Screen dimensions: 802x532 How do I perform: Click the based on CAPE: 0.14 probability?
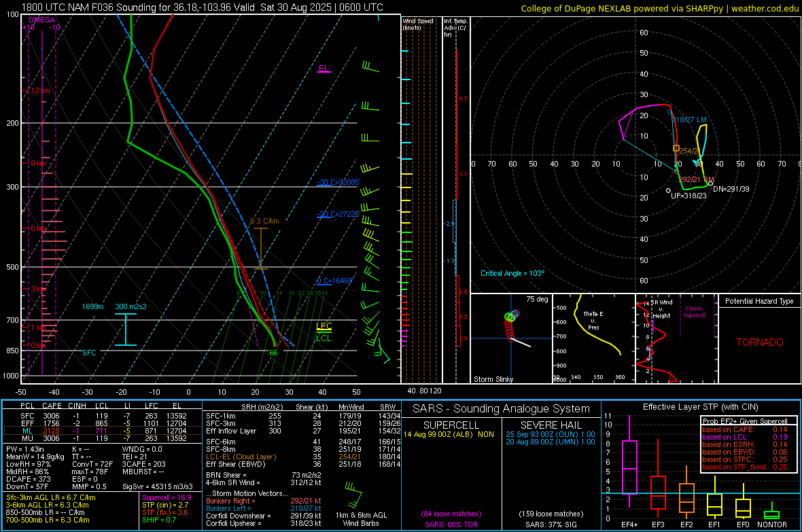[745, 429]
